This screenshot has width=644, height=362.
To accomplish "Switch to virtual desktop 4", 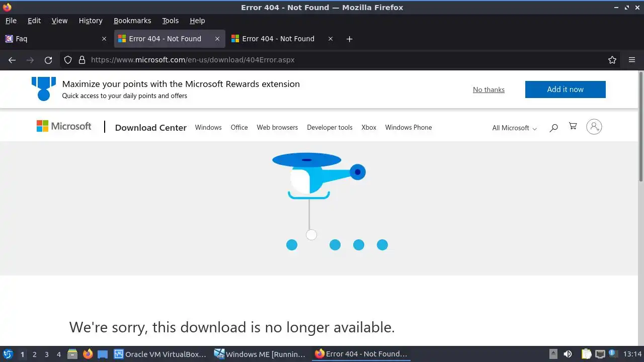I will (58, 354).
